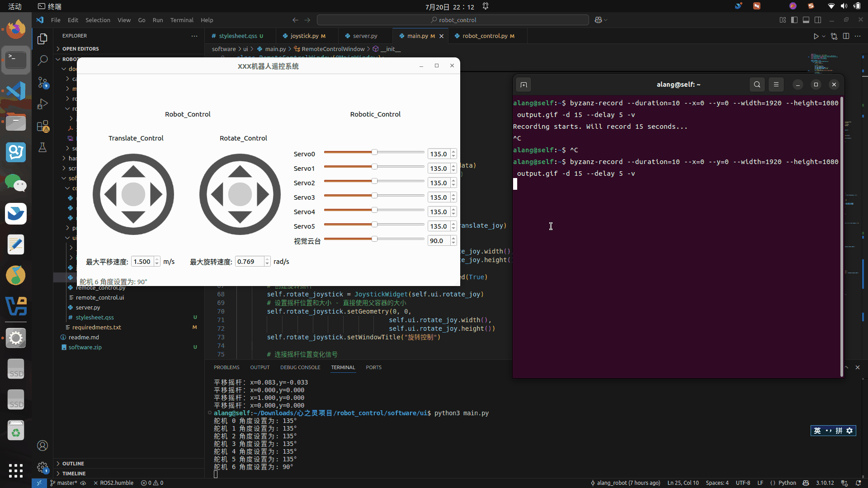Open terminal window hamburger menu

(776, 84)
